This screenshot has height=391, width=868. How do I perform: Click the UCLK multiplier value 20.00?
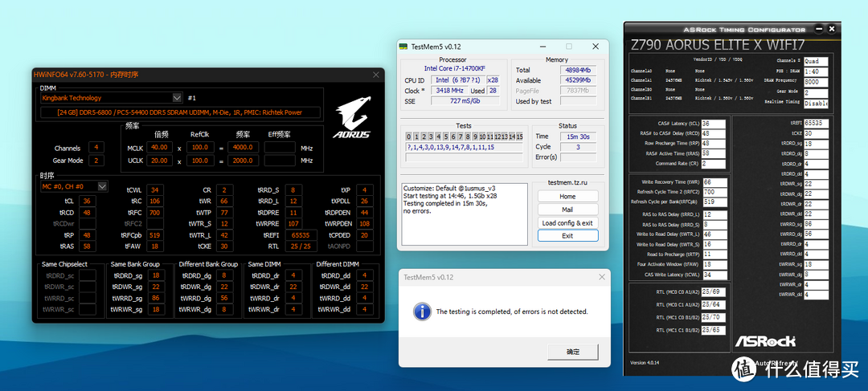pyautogui.click(x=159, y=161)
